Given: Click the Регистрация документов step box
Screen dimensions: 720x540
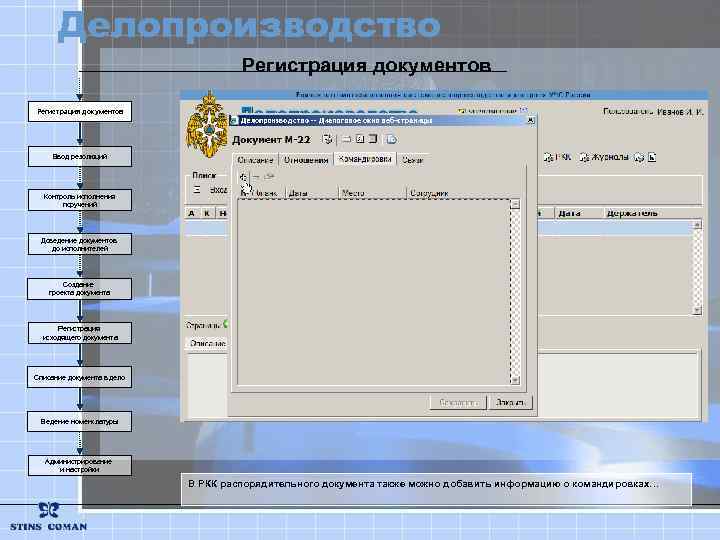Looking at the screenshot, I should click(80, 112).
